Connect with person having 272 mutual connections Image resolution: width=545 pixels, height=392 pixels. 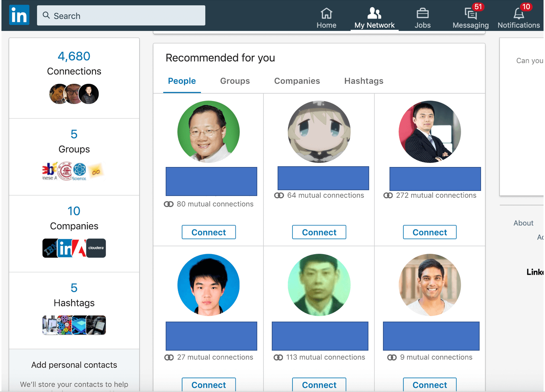[x=429, y=232]
